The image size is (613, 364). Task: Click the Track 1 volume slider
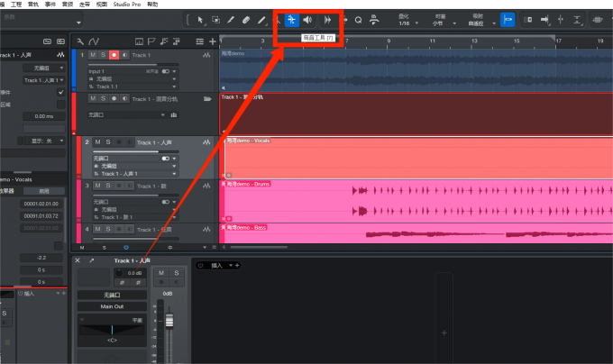tap(133, 65)
